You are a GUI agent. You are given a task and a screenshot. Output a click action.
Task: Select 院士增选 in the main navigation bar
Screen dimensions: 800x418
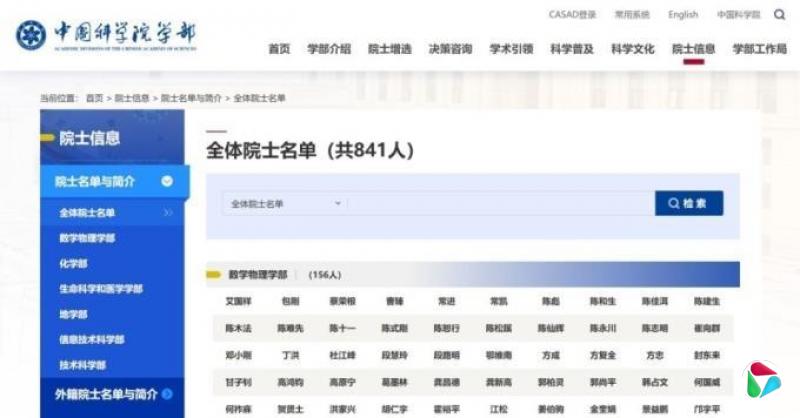click(x=389, y=48)
